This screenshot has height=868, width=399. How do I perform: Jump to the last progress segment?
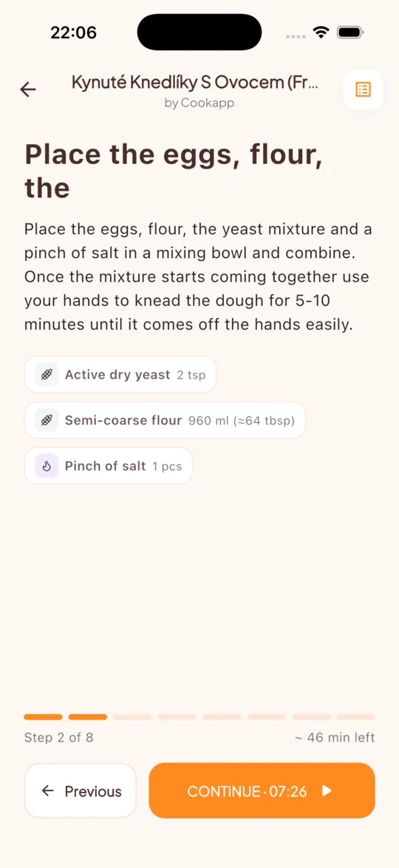[x=356, y=717]
